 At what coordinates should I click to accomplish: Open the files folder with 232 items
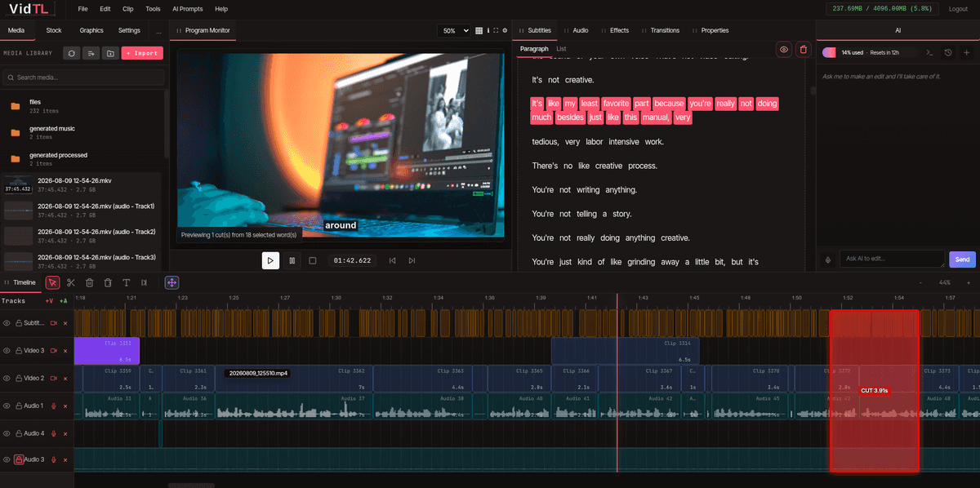tap(82, 106)
